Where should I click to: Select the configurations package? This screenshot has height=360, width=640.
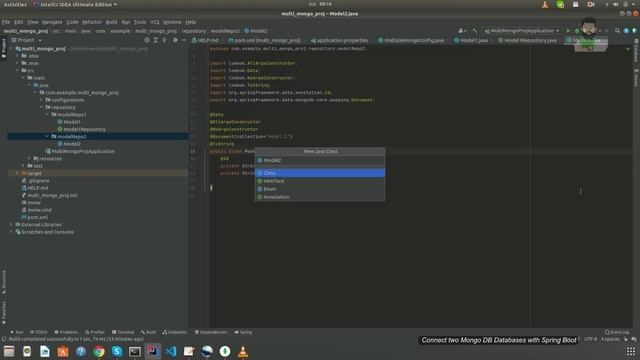[x=64, y=100]
